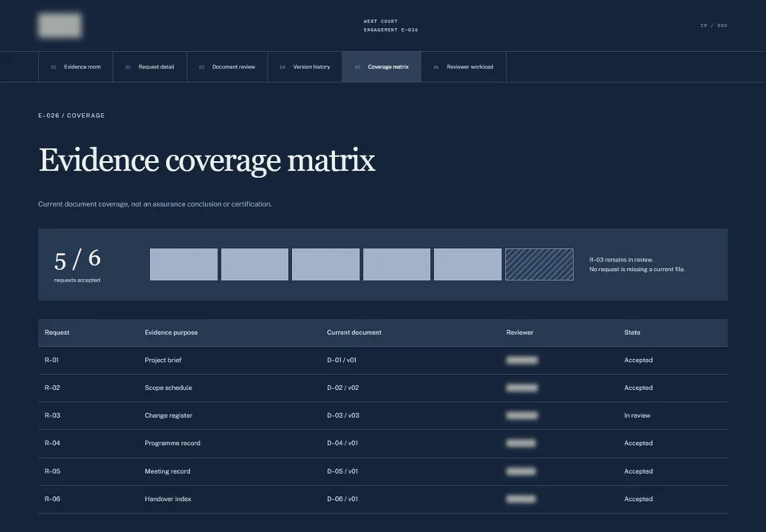Click the E-026 / COVERAGE breadcrumb
Screen dimensions: 766x532
point(71,116)
